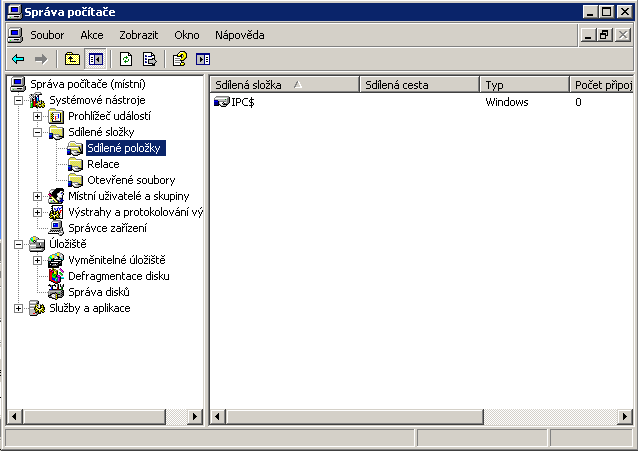Collapse the Systémové nástroje node
The width and height of the screenshot is (638, 451).
18,100
